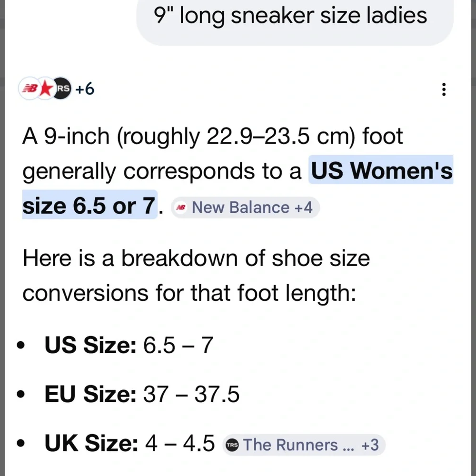The width and height of the screenshot is (476, 476).
Task: Open the New Balance citation link
Action: (x=240, y=208)
